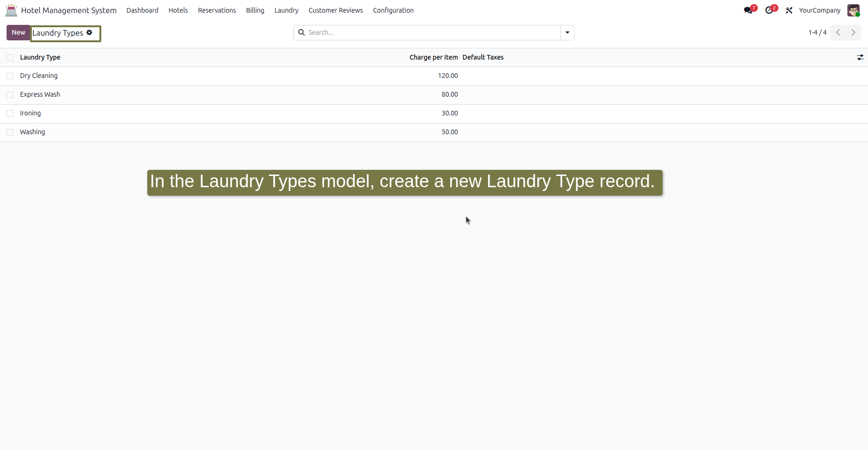
Task: Go to next page arrow
Action: click(853, 32)
